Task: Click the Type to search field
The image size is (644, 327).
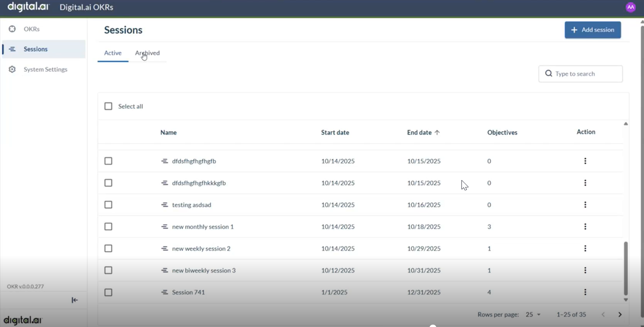Action: pyautogui.click(x=580, y=74)
